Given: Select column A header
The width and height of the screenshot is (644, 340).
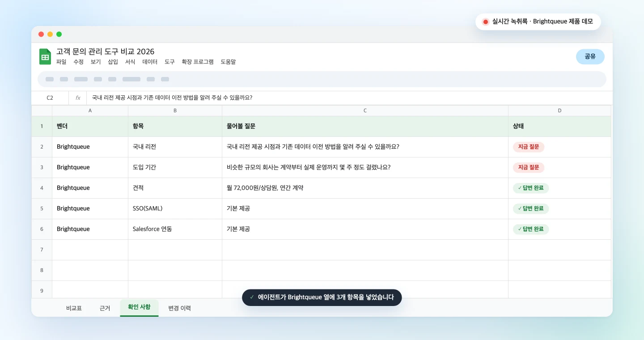Looking at the screenshot, I should click(x=90, y=110).
